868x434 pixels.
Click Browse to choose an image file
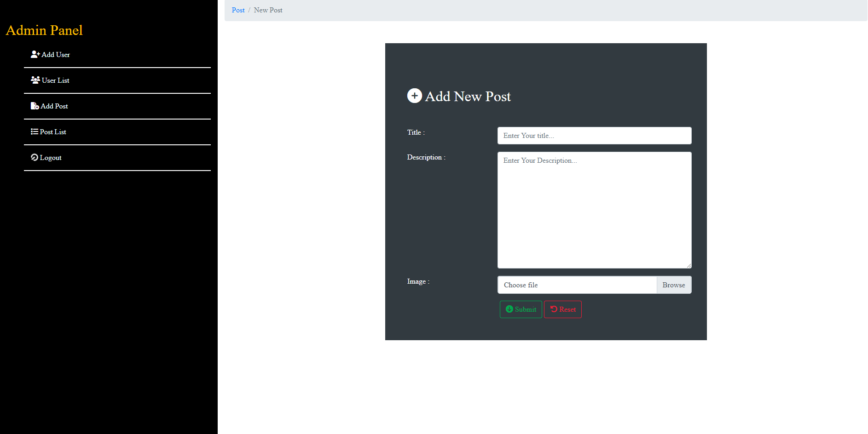(674, 285)
